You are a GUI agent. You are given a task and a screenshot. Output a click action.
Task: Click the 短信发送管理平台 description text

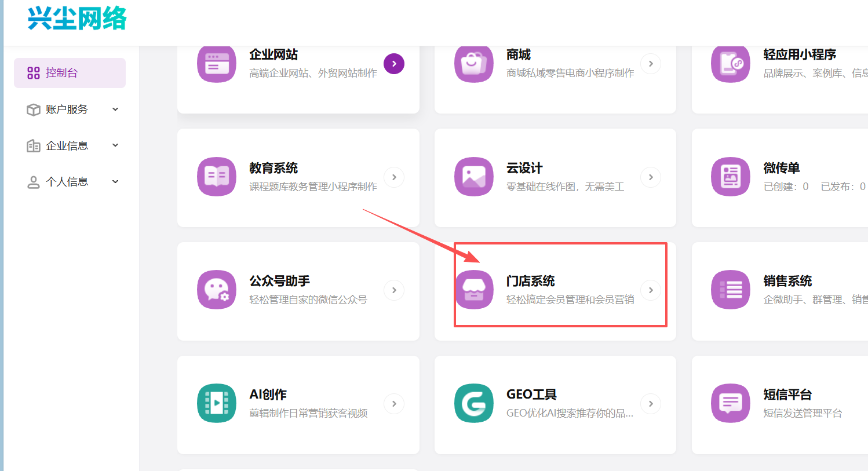pyautogui.click(x=803, y=413)
